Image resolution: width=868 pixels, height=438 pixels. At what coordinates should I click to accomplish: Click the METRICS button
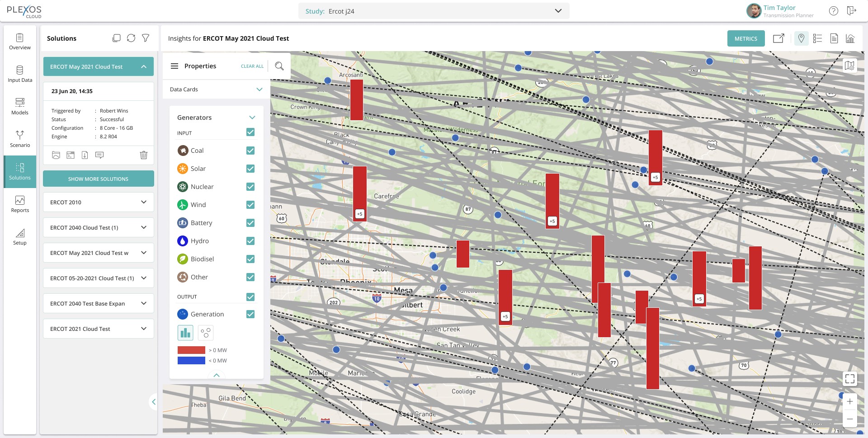[x=746, y=38]
